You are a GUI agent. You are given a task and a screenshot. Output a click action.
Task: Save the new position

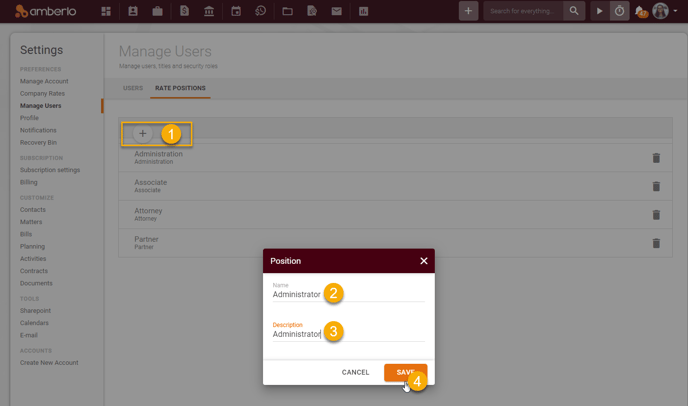(x=405, y=372)
